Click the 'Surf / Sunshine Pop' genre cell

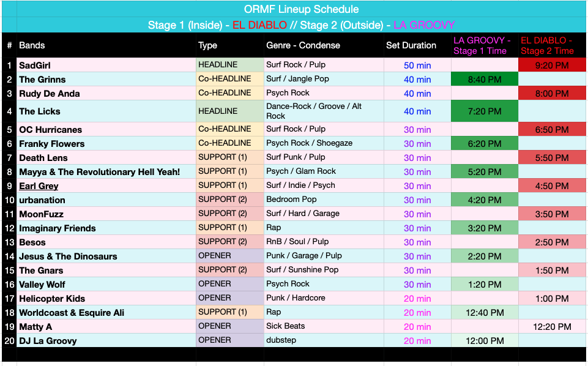coord(324,271)
